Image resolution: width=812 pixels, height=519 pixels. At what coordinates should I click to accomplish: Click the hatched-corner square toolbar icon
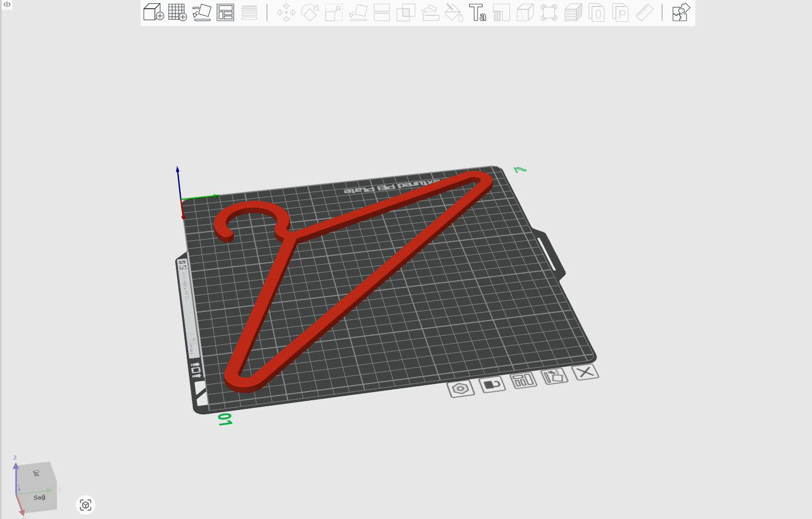[502, 12]
